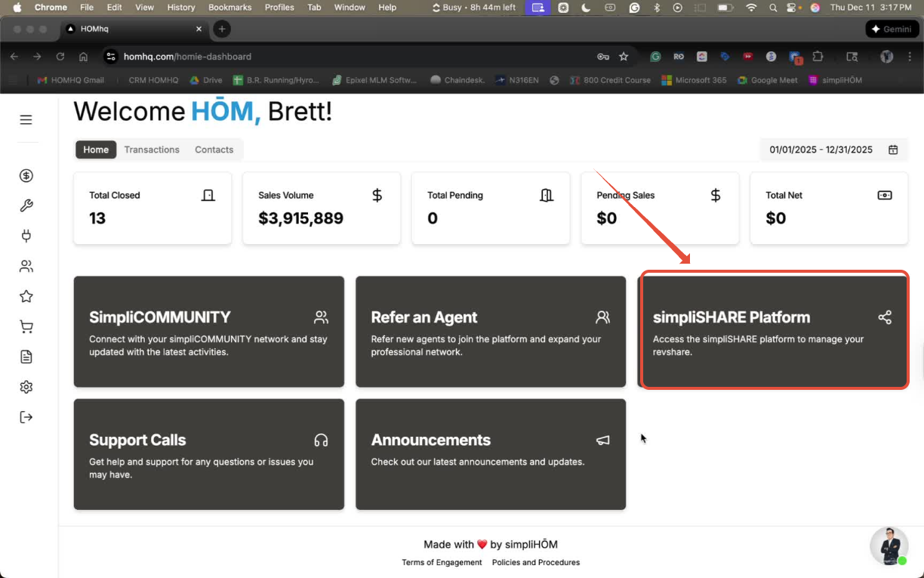Click the Sales Volume $3,915,889 card

322,208
